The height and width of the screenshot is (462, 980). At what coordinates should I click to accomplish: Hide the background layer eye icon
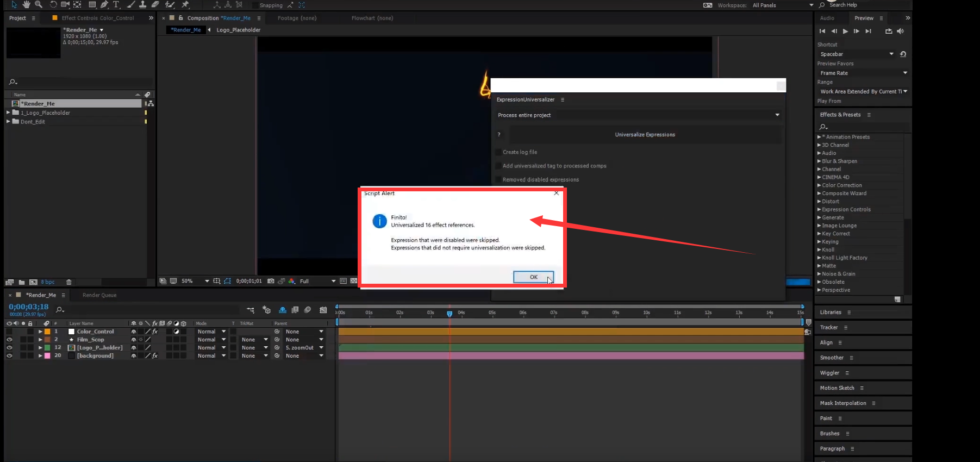[x=9, y=356]
